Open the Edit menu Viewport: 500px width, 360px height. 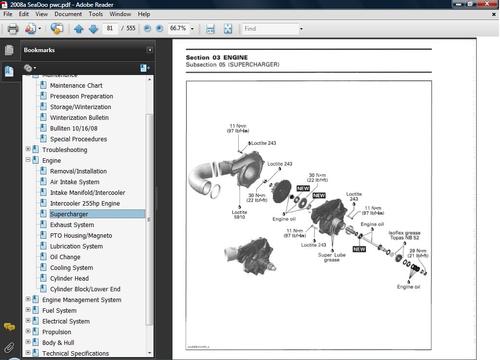[24, 14]
